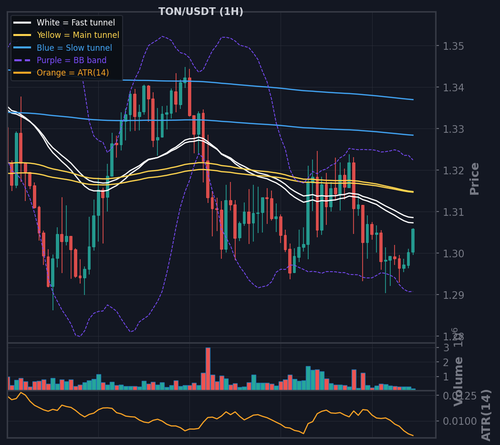Click the 1.29 price axis label
The image size is (500, 445).
coord(453,295)
